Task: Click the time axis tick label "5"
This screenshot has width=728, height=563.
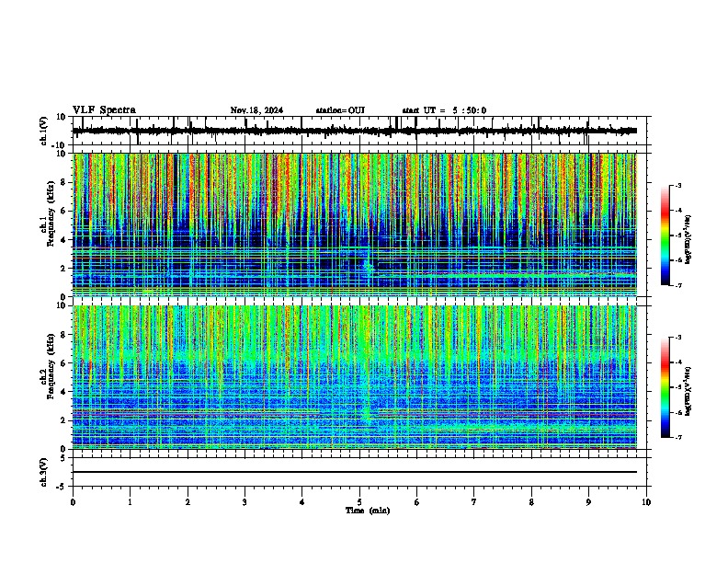Action: click(359, 502)
